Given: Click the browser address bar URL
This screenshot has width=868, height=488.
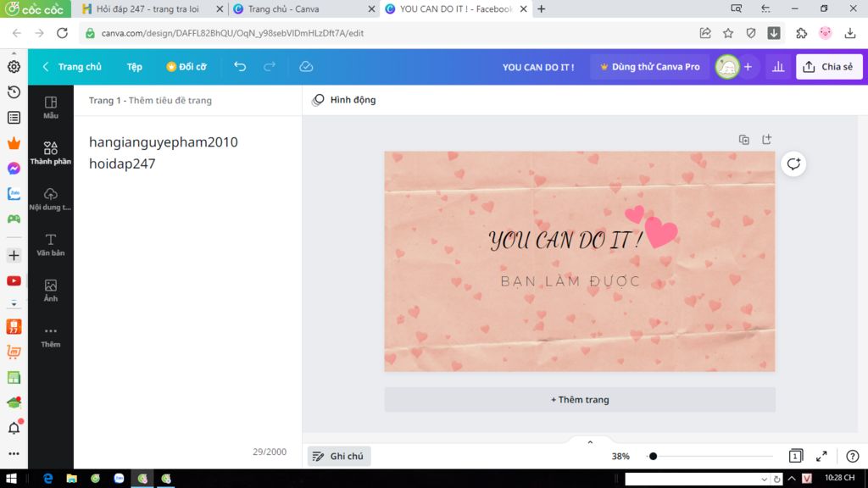Looking at the screenshot, I should coord(232,33).
